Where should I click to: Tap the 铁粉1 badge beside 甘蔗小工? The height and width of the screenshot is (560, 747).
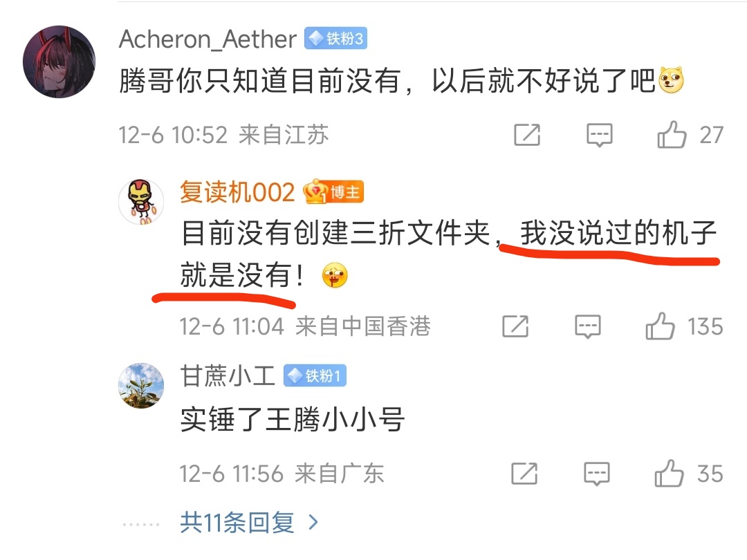(315, 375)
